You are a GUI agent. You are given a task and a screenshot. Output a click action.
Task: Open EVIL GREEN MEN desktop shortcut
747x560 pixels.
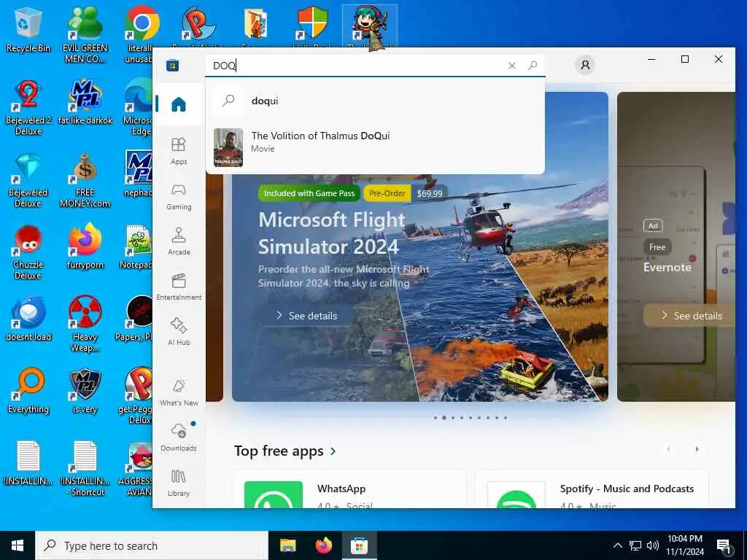click(85, 34)
